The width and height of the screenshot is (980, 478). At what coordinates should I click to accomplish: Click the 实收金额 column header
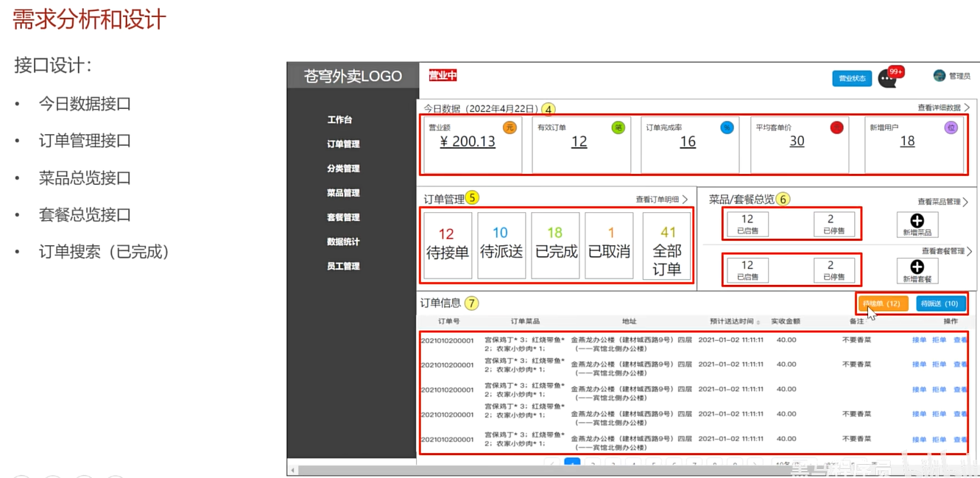[786, 322]
